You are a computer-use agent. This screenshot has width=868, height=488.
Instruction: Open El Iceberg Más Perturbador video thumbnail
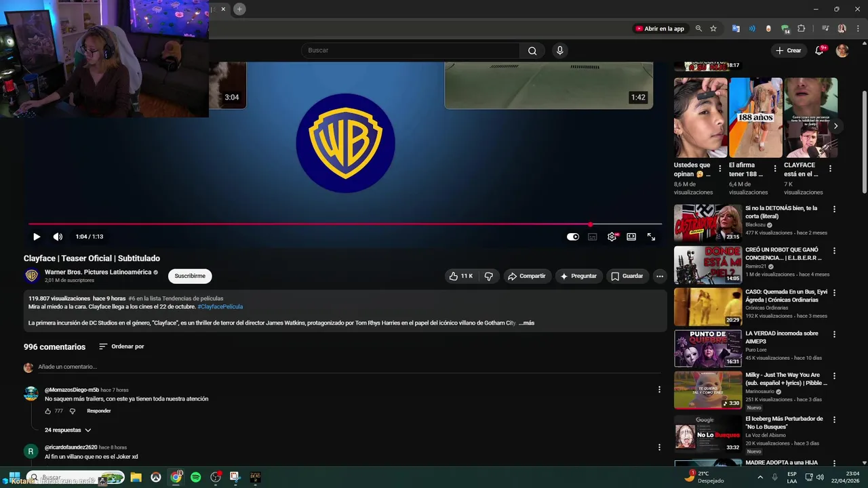click(708, 434)
